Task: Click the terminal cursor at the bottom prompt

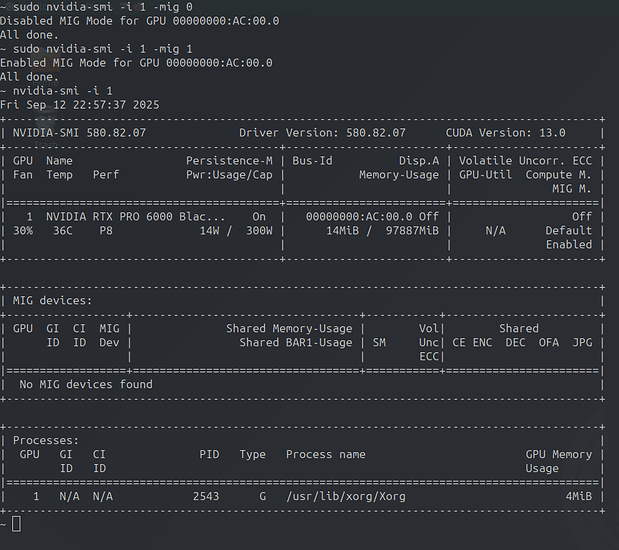Action: pyautogui.click(x=17, y=524)
